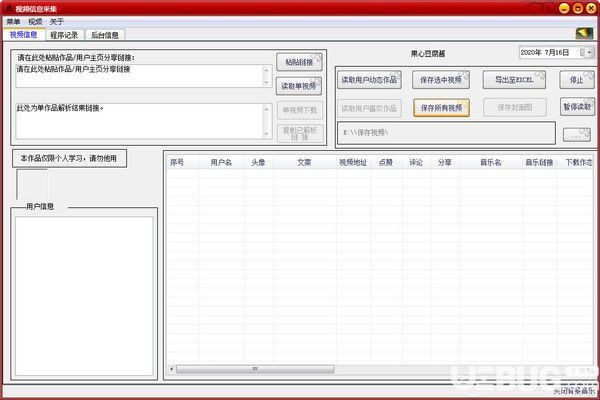
Task: Click the 暂停读取 button
Action: [577, 107]
